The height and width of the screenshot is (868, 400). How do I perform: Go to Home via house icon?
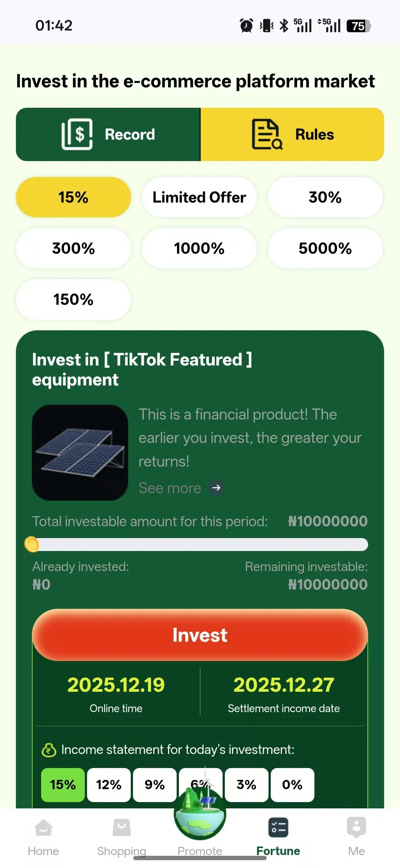(43, 828)
